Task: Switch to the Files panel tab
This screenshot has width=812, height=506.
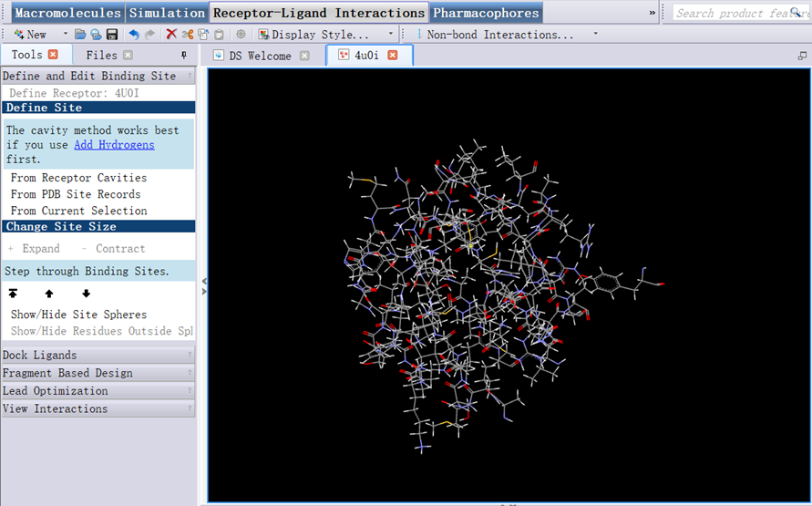Action: point(101,56)
